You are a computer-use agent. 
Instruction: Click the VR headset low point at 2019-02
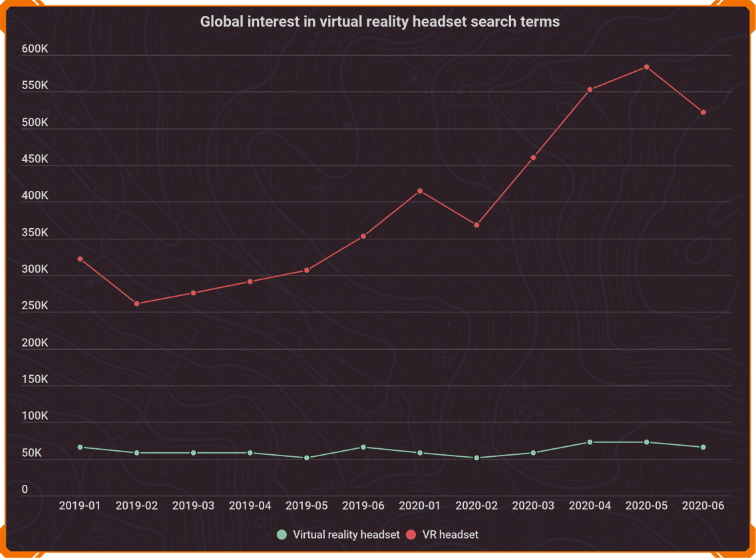(136, 303)
